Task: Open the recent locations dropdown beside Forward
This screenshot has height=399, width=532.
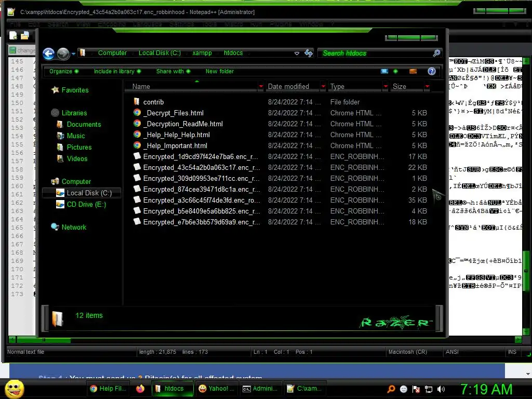Action: coord(73,54)
